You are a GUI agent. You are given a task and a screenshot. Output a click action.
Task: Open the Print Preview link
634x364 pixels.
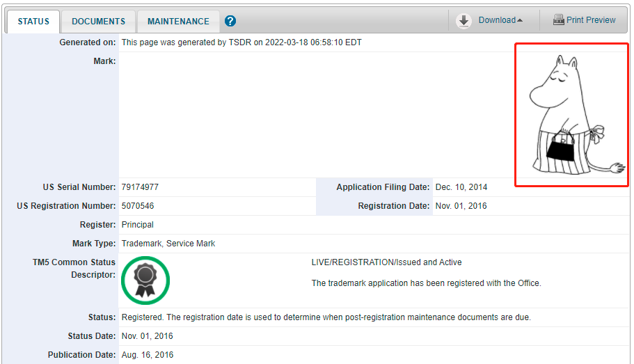click(x=591, y=20)
